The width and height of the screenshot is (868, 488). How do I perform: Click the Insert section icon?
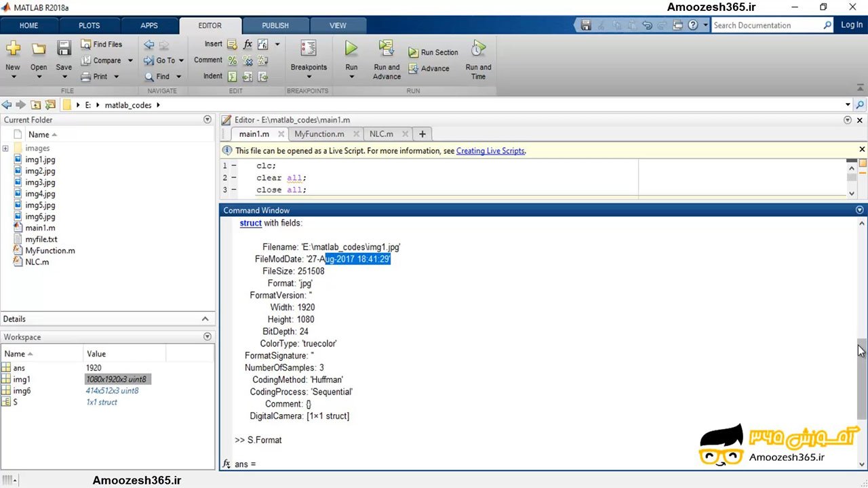pyautogui.click(x=232, y=44)
